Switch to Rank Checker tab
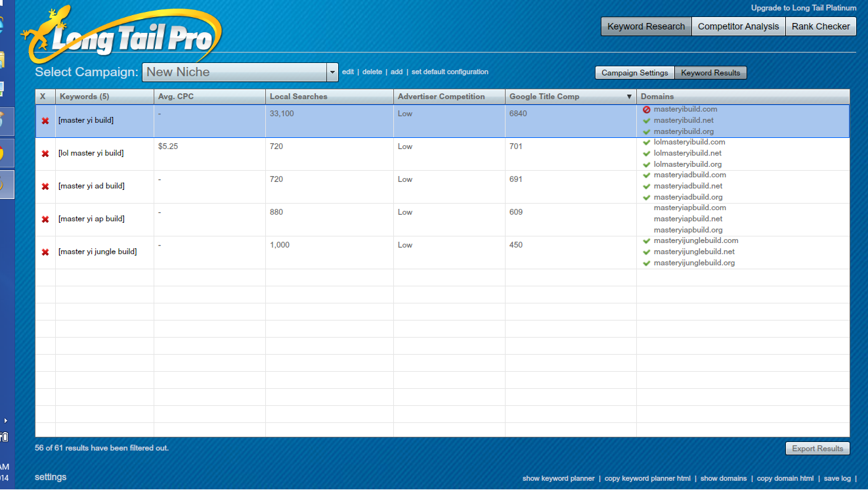This screenshot has height=490, width=868. point(821,26)
